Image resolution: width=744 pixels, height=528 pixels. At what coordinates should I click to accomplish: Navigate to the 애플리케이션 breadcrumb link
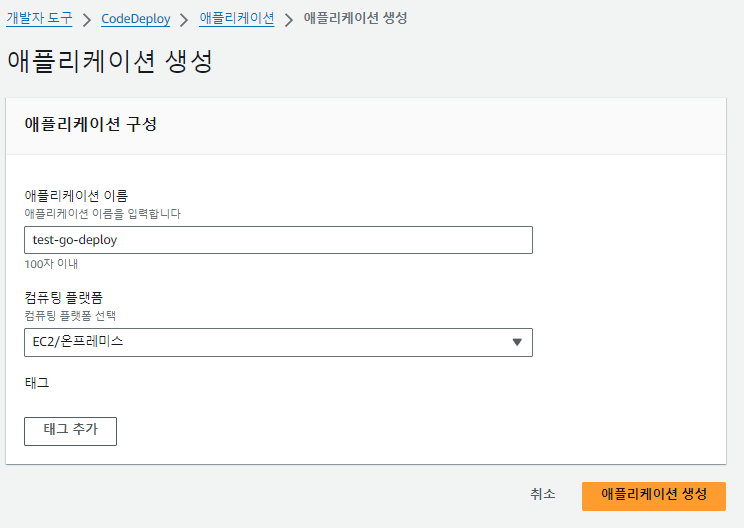pyautogui.click(x=236, y=18)
